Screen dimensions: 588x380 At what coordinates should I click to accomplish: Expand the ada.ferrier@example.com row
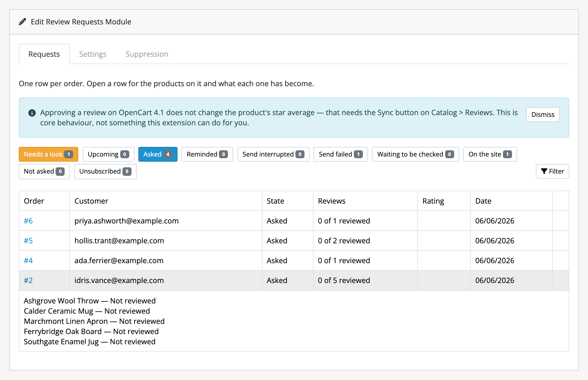[294, 260]
